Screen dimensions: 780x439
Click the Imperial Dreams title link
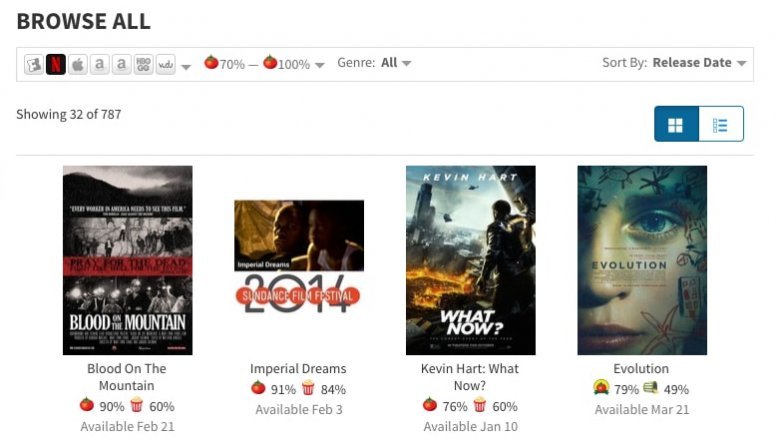(298, 368)
